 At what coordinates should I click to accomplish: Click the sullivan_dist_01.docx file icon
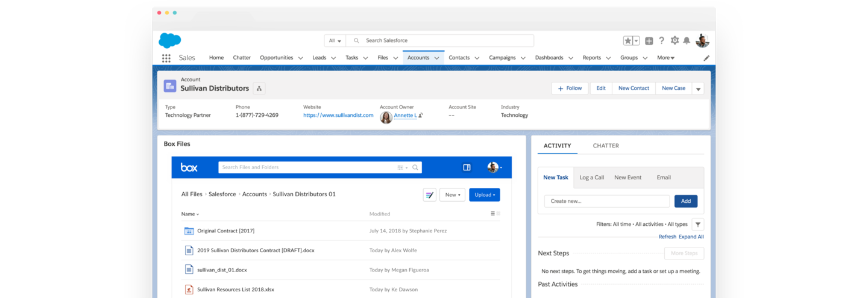[189, 270]
